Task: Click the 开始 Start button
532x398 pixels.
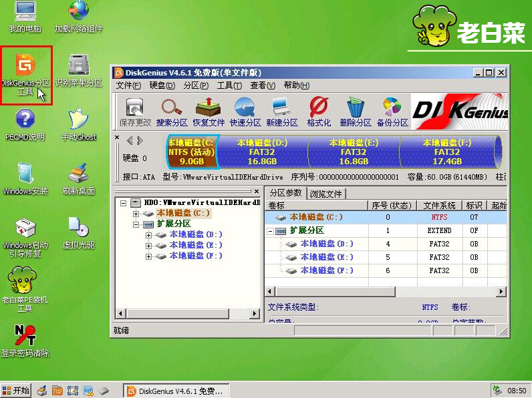Action: [17, 391]
